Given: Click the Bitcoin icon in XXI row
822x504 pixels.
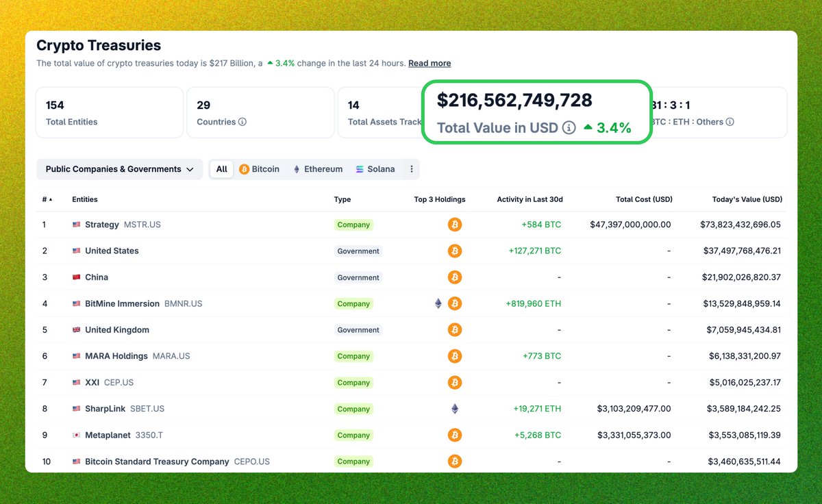Looking at the screenshot, I should [x=455, y=382].
